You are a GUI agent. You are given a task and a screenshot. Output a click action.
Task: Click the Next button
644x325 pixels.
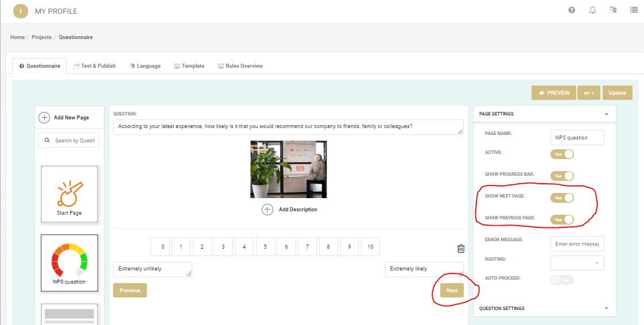pos(452,291)
